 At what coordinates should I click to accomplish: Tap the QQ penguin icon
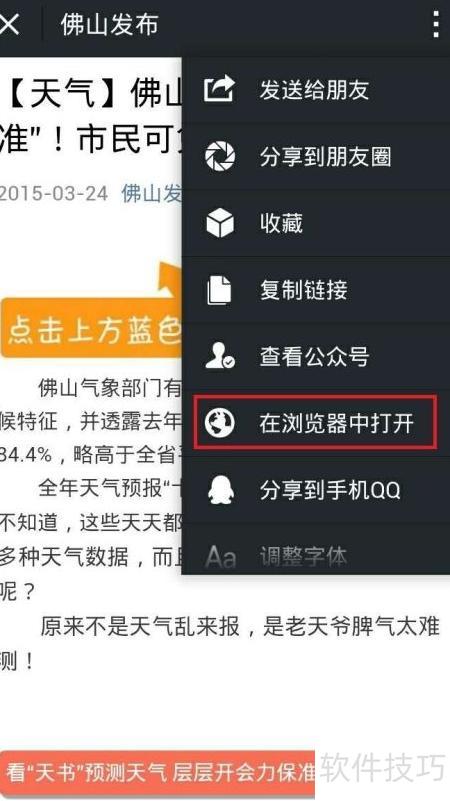pos(220,489)
